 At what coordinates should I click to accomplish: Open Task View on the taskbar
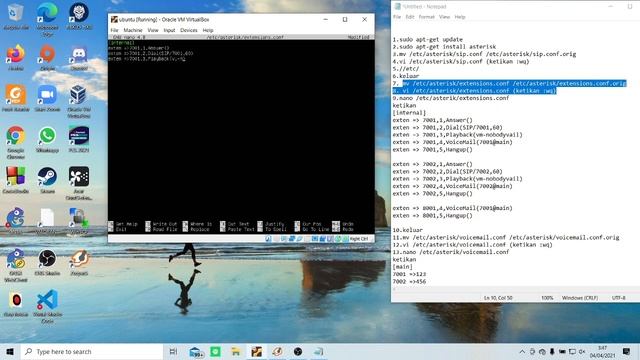tap(173, 351)
